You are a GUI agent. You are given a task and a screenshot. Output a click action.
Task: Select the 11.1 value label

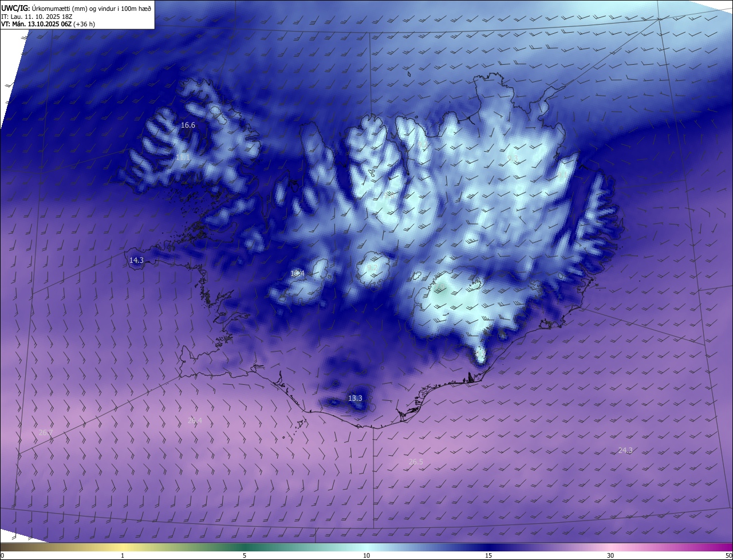[183, 157]
